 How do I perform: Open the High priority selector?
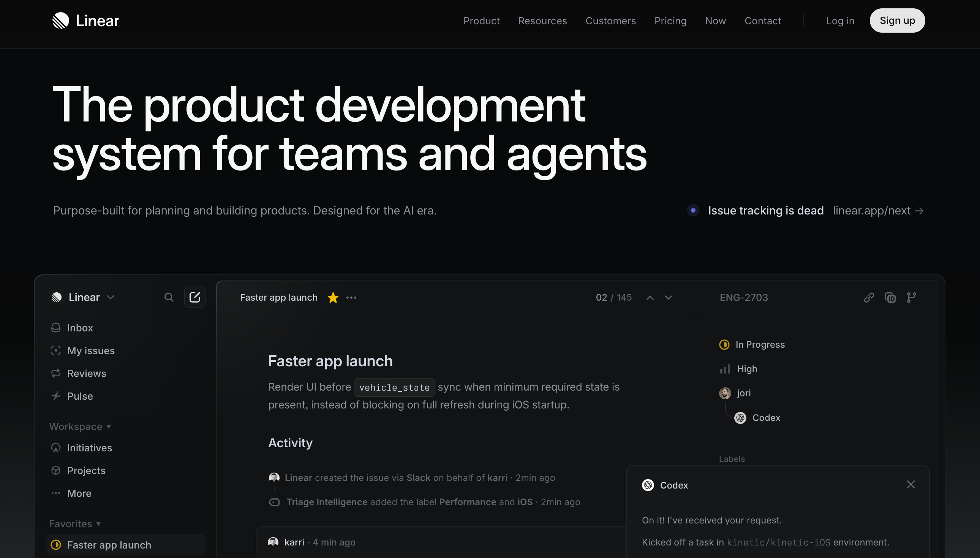tap(738, 369)
